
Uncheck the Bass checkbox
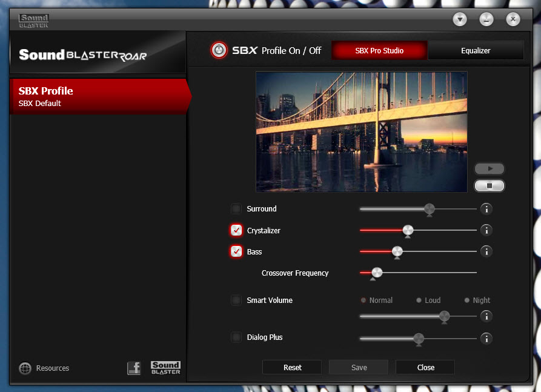[236, 251]
